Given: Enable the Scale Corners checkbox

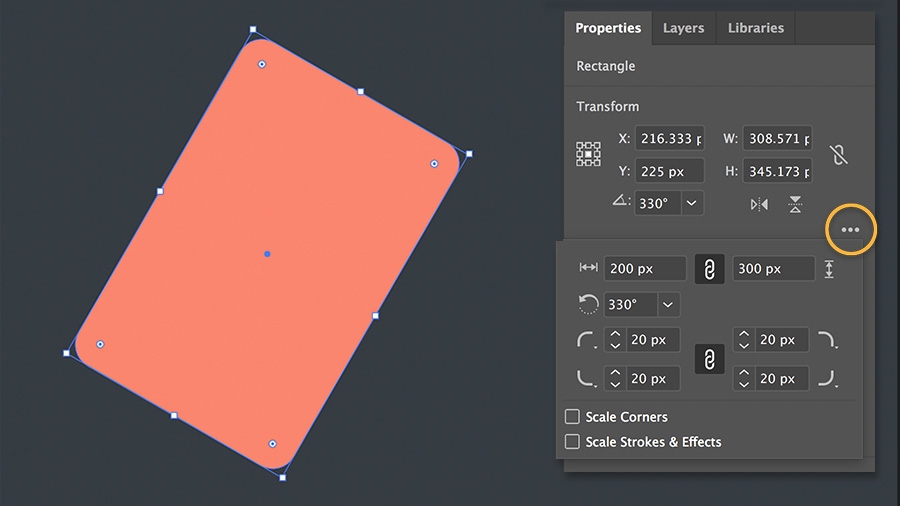Looking at the screenshot, I should pyautogui.click(x=573, y=417).
